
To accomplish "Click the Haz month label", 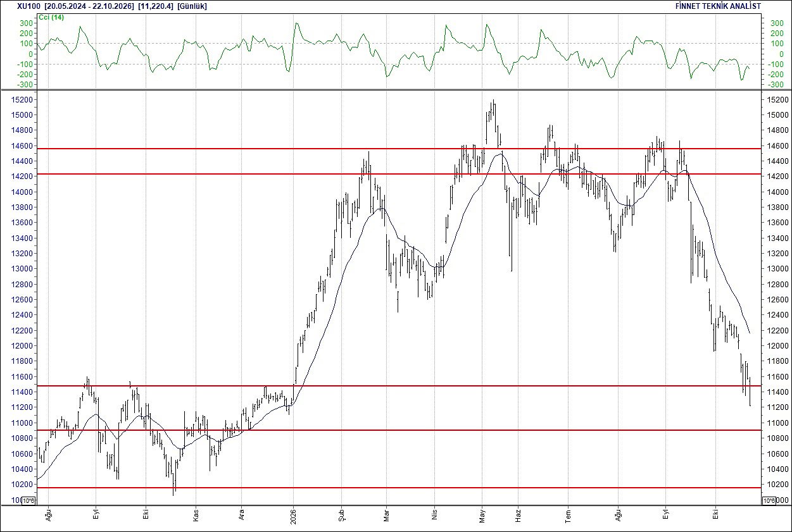I will coord(518,516).
